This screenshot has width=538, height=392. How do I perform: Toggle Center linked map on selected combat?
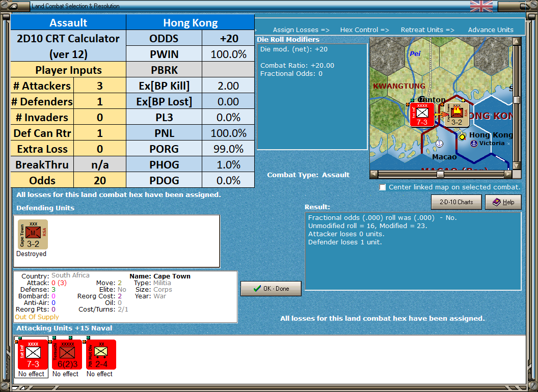point(382,187)
